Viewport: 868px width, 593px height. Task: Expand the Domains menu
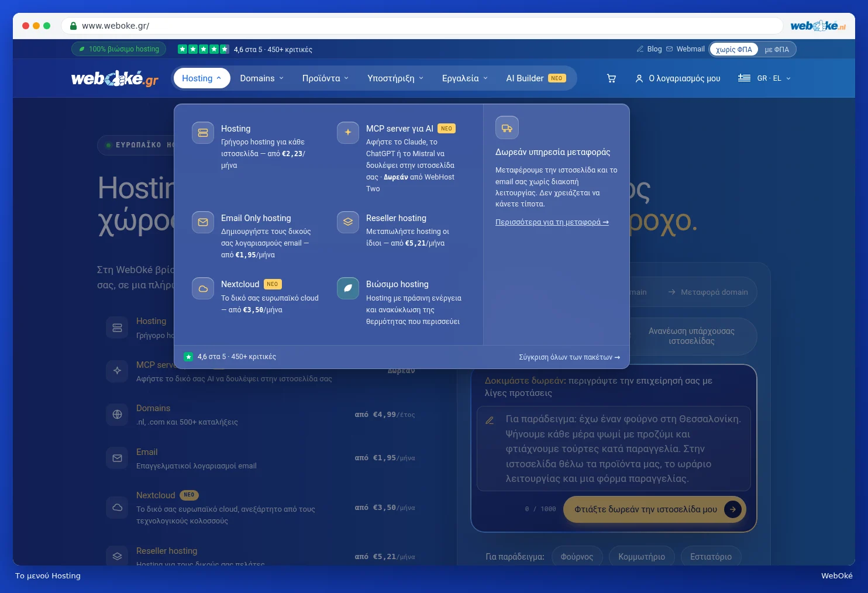(x=261, y=78)
